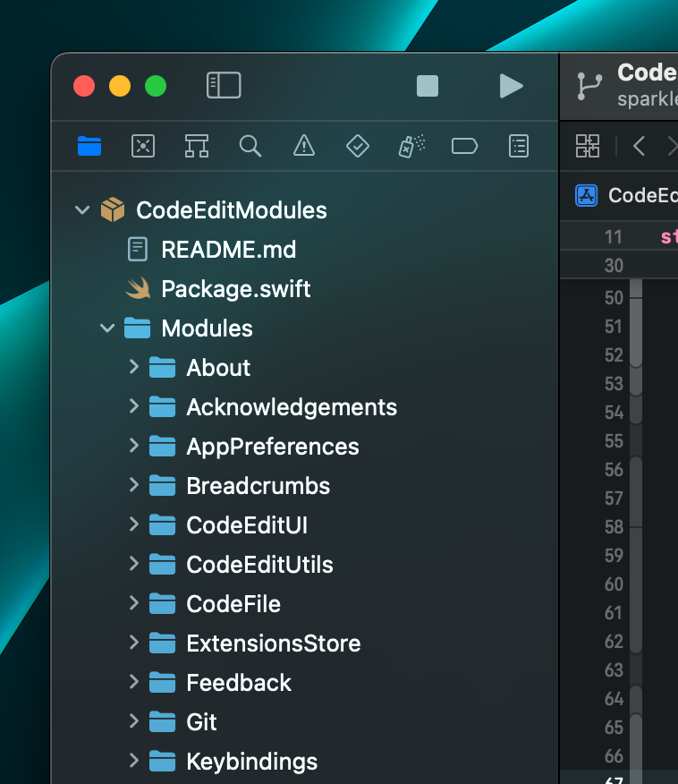Image resolution: width=678 pixels, height=784 pixels.
Task: Collapse the Modules folder
Action: click(x=107, y=328)
